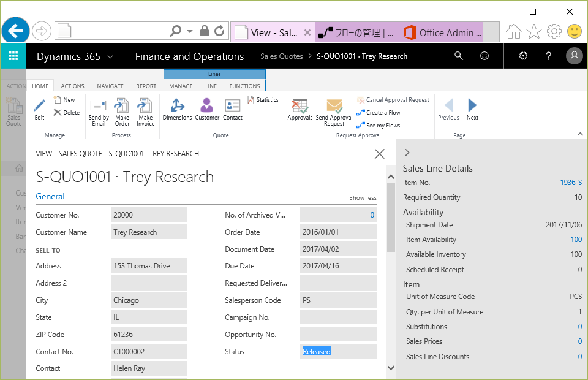588x380 pixels.
Task: Open No. of Archived Versions value 0
Action: (372, 215)
